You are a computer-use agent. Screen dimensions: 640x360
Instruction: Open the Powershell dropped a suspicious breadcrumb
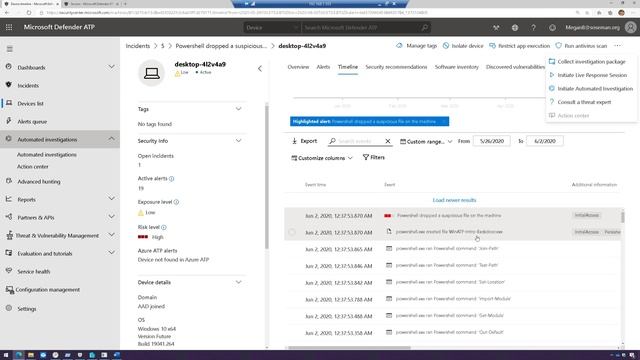[221, 46]
